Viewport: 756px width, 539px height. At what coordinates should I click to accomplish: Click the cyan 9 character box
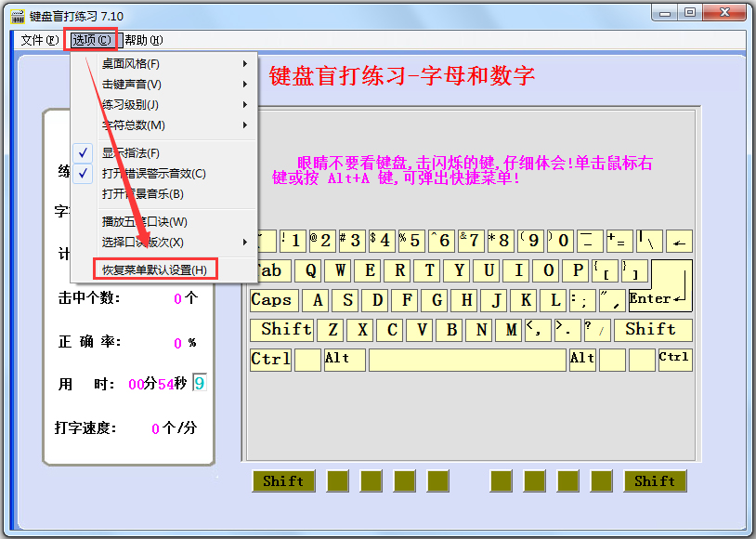click(200, 383)
